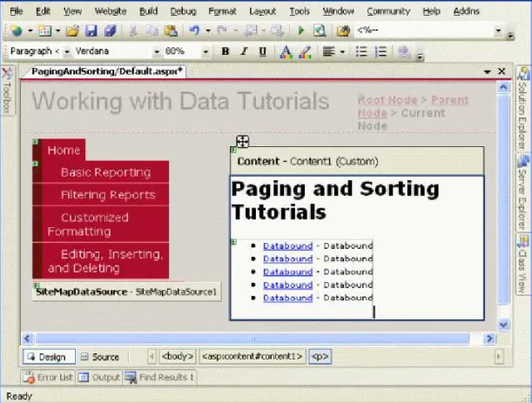Click the Copy icon
532x403 pixels.
click(x=152, y=30)
